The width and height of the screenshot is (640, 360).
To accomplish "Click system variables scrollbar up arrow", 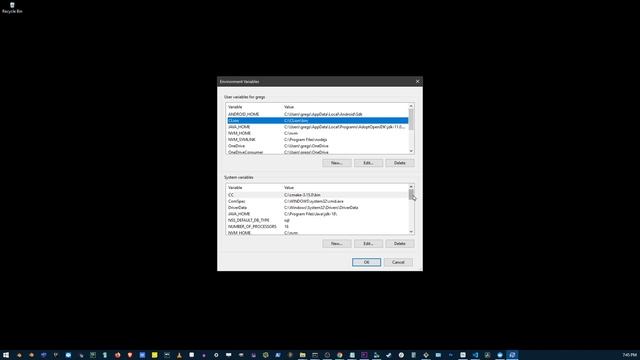I will 411,187.
